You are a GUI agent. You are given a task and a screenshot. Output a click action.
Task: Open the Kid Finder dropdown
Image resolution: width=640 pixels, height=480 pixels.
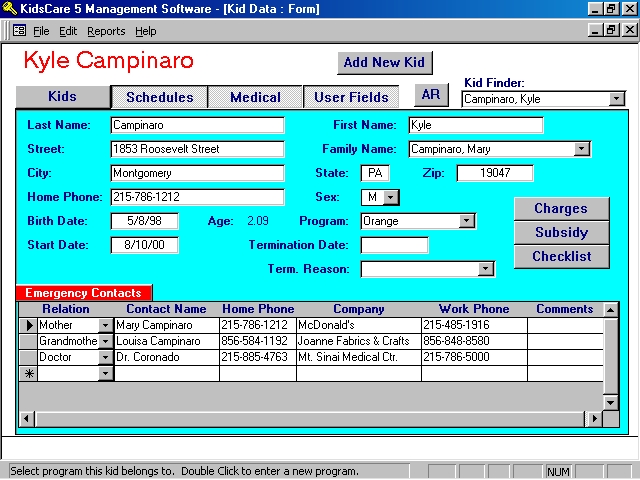point(616,99)
